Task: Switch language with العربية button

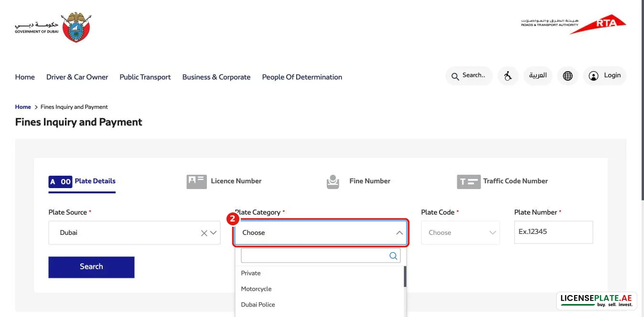Action: 537,76
